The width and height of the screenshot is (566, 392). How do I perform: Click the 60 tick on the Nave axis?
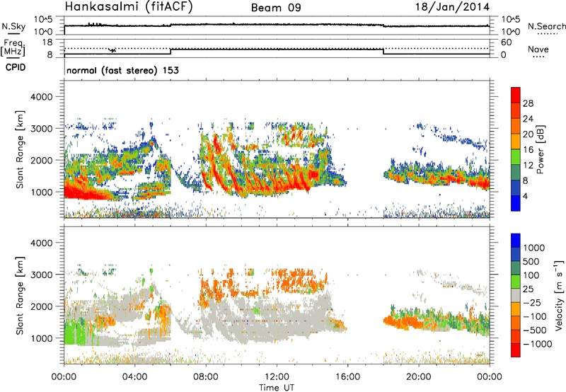(x=506, y=42)
